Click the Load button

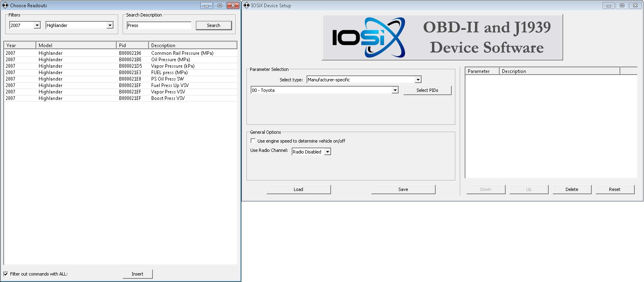(x=298, y=189)
